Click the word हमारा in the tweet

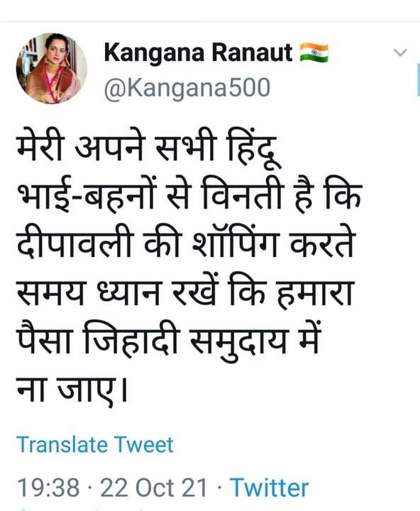click(x=314, y=292)
